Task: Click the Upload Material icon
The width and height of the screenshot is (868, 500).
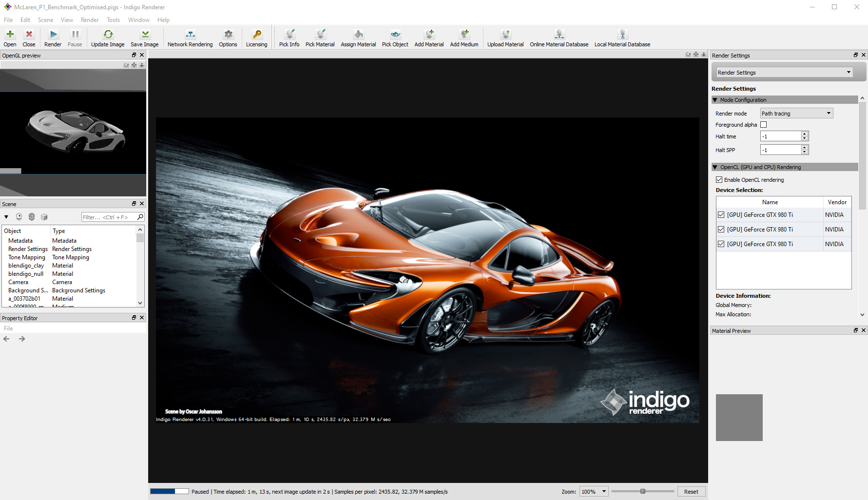Action: point(505,38)
